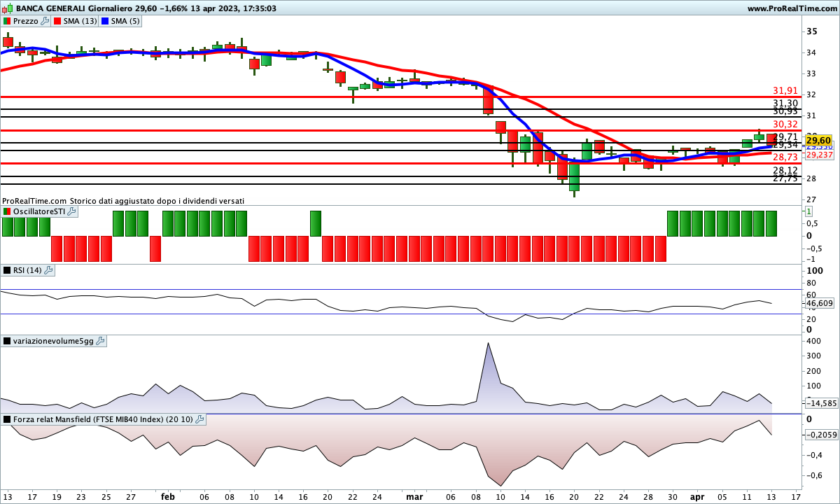Click the red SMA (13) color swatch
Screen dimensions: 840x504
point(57,21)
